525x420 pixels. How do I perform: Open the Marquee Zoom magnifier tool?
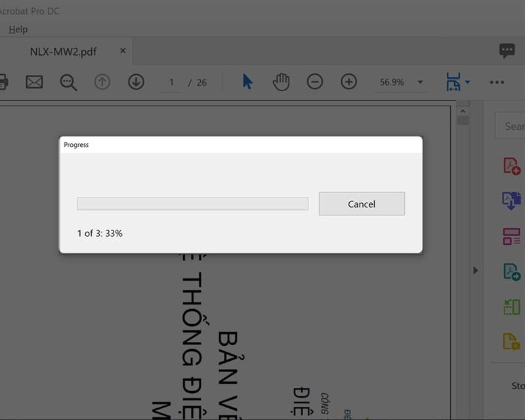click(67, 81)
